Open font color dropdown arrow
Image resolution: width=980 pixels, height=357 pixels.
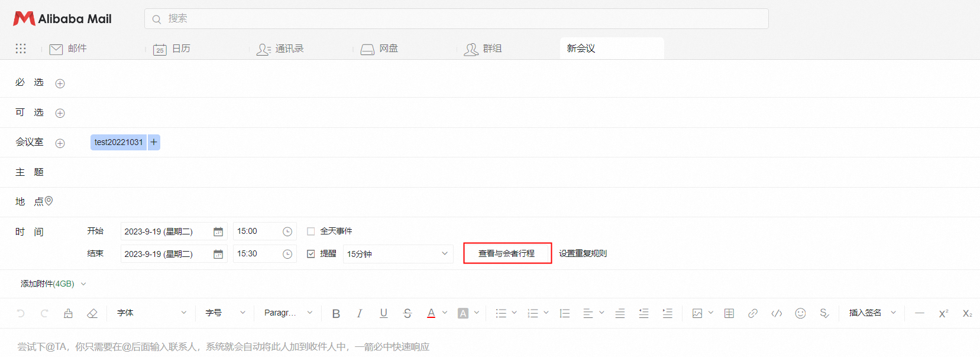(x=445, y=313)
